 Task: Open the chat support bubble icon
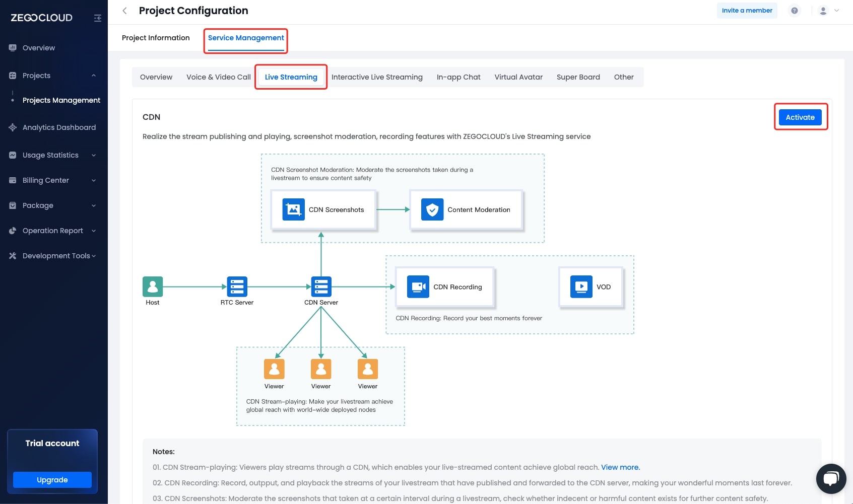click(x=831, y=478)
